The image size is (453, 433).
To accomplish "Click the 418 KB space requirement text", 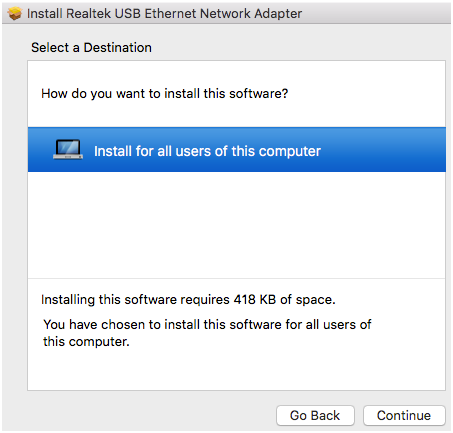I will click(188, 299).
